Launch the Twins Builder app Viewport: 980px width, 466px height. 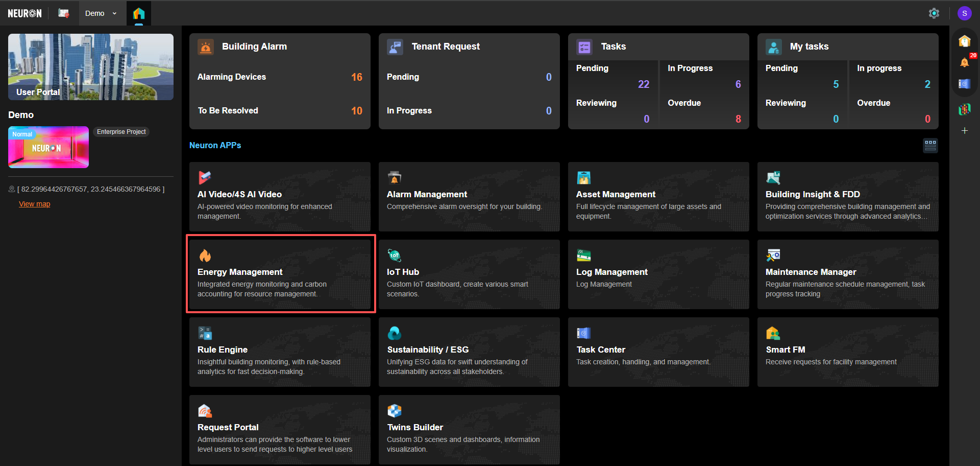(469, 429)
